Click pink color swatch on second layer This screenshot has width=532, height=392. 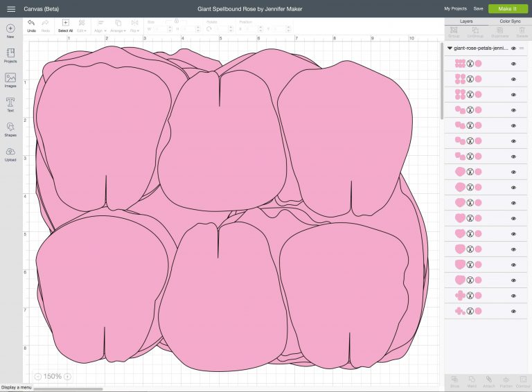(478, 79)
